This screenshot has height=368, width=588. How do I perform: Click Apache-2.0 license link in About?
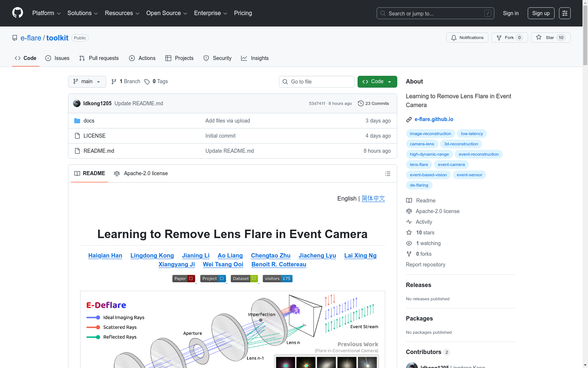click(433, 211)
